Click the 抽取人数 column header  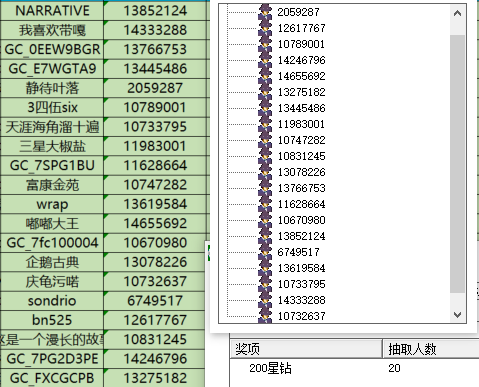pyautogui.click(x=431, y=349)
